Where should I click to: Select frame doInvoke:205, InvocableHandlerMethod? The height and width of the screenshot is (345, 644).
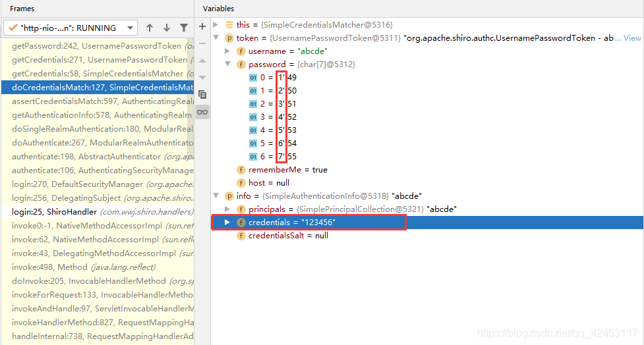pos(98,281)
